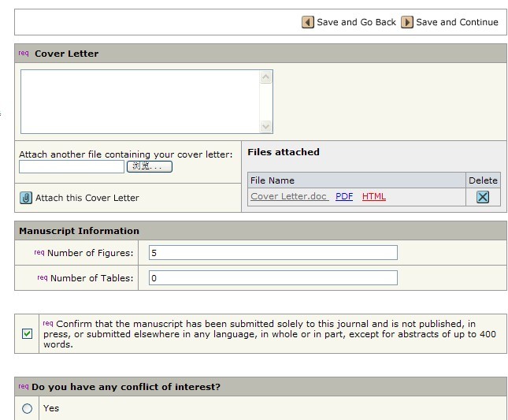Image resolution: width=508 pixels, height=420 pixels.
Task: Click Attach this Cover Letter
Action: pyautogui.click(x=87, y=198)
